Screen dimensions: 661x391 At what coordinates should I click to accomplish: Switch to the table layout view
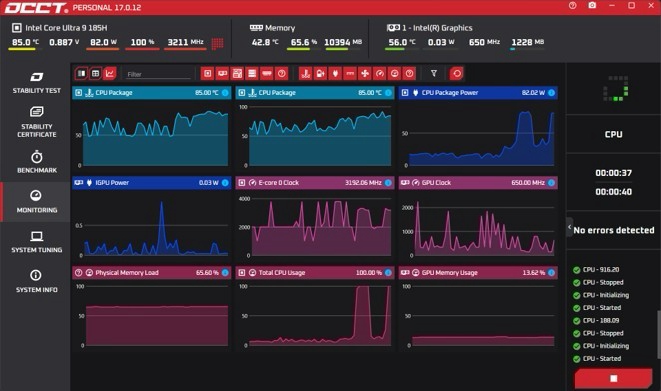(x=96, y=74)
